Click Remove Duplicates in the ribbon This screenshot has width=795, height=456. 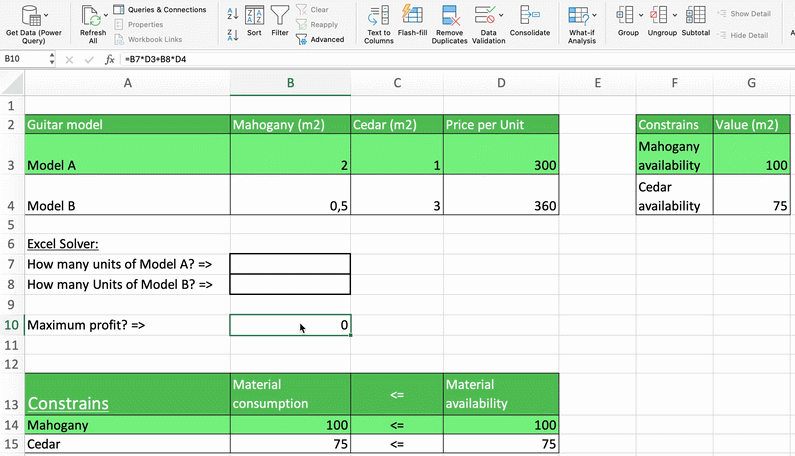point(450,24)
